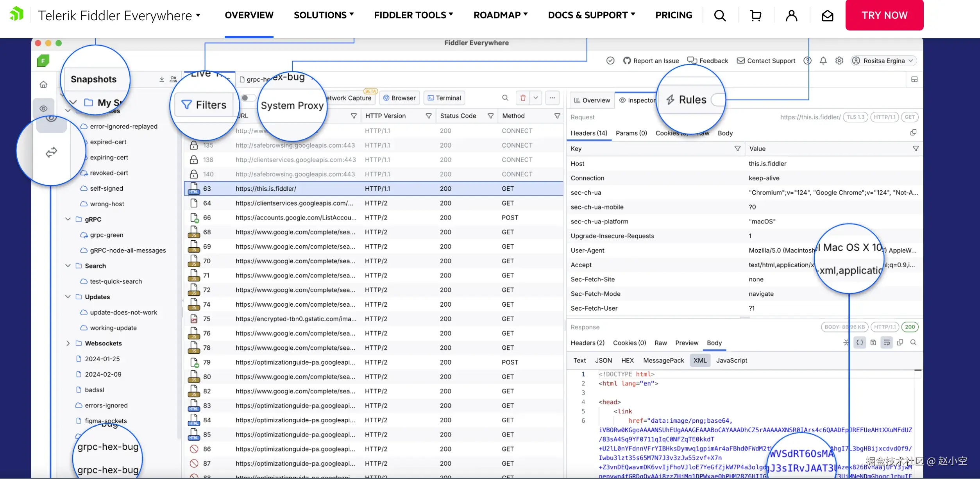The image size is (980, 479).
Task: Click the trash clear sessions icon
Action: (x=523, y=98)
